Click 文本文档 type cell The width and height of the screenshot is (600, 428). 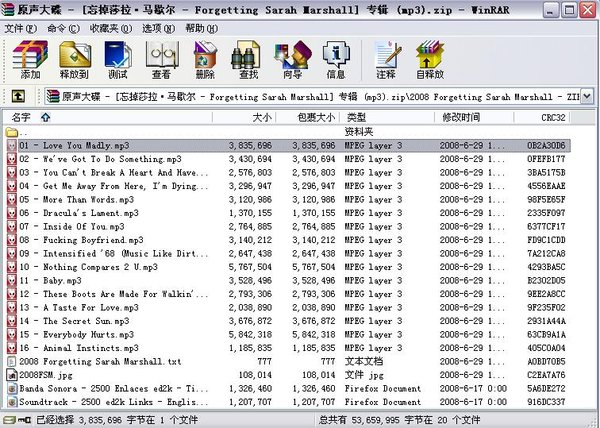click(x=364, y=361)
